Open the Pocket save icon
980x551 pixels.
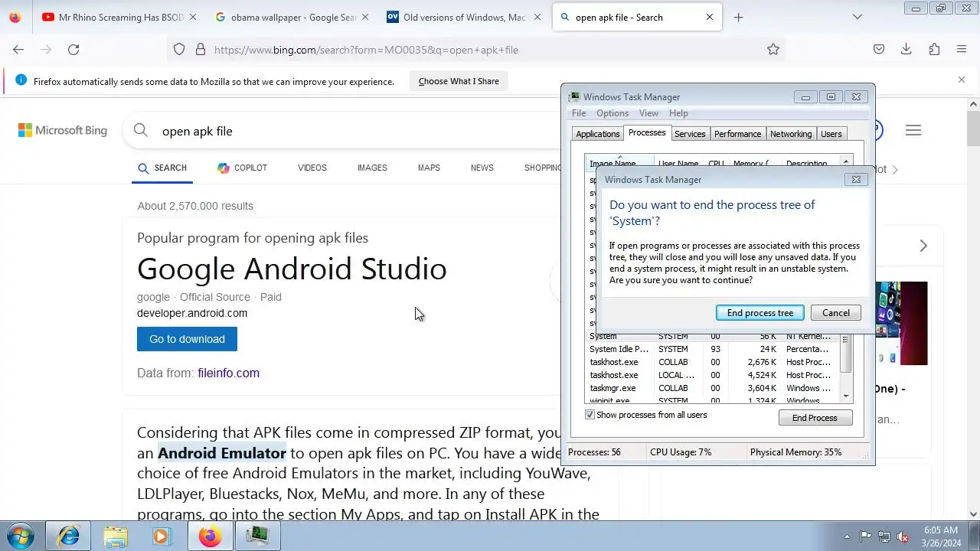879,49
